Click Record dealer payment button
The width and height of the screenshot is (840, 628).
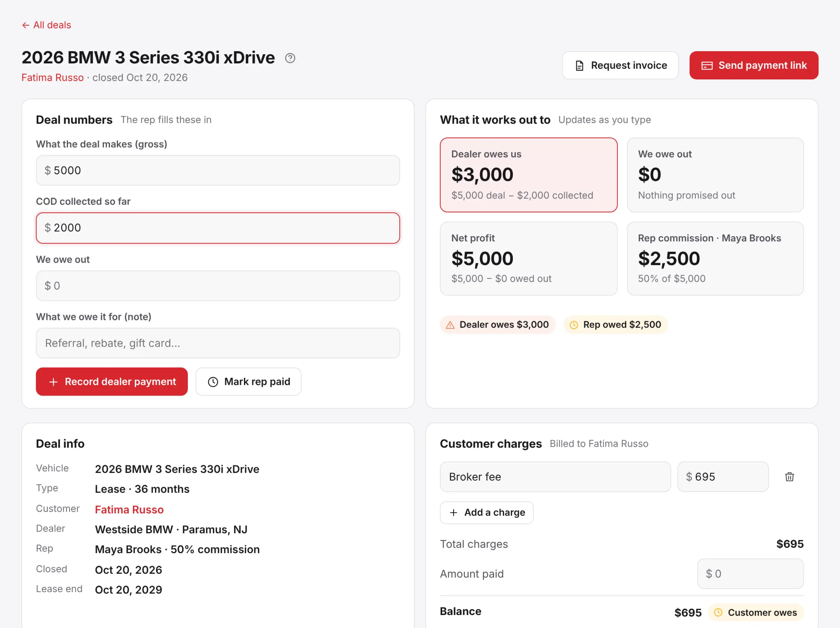pyautogui.click(x=112, y=382)
